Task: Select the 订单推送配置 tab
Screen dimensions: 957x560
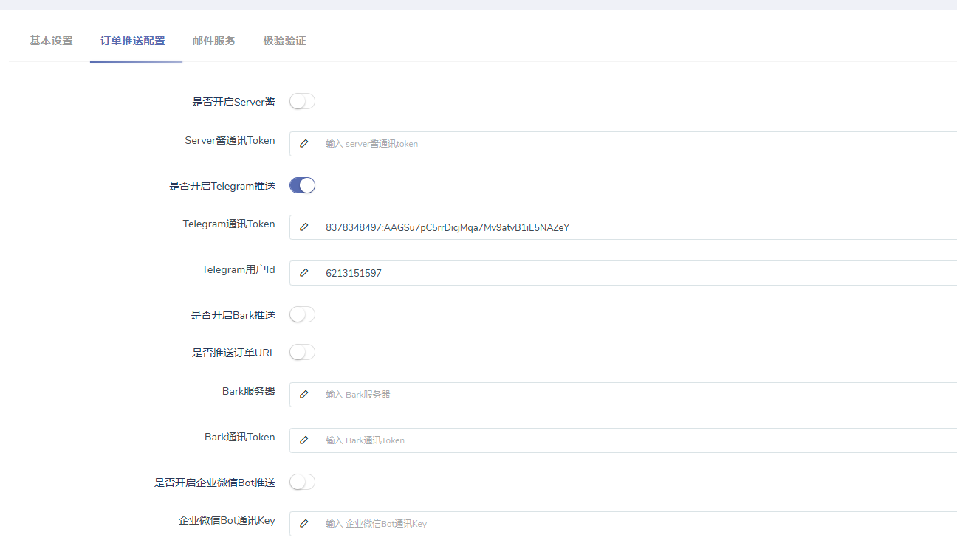Action: [x=133, y=41]
